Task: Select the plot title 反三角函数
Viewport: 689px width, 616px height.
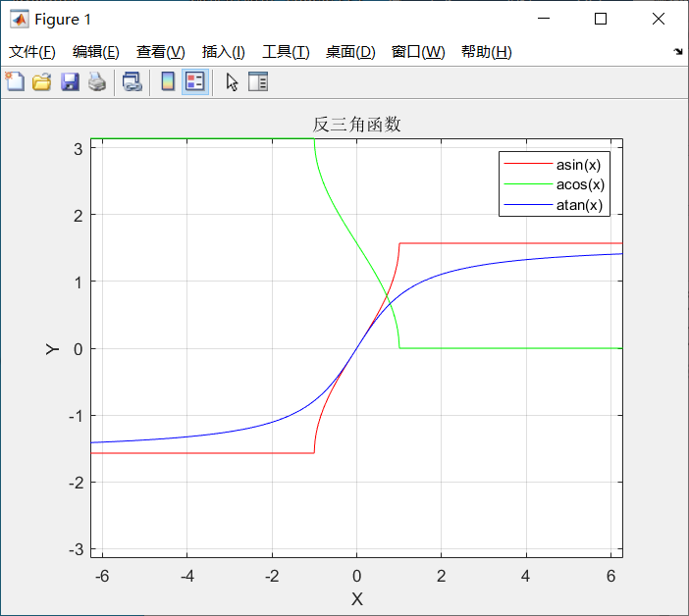Action: tap(356, 125)
